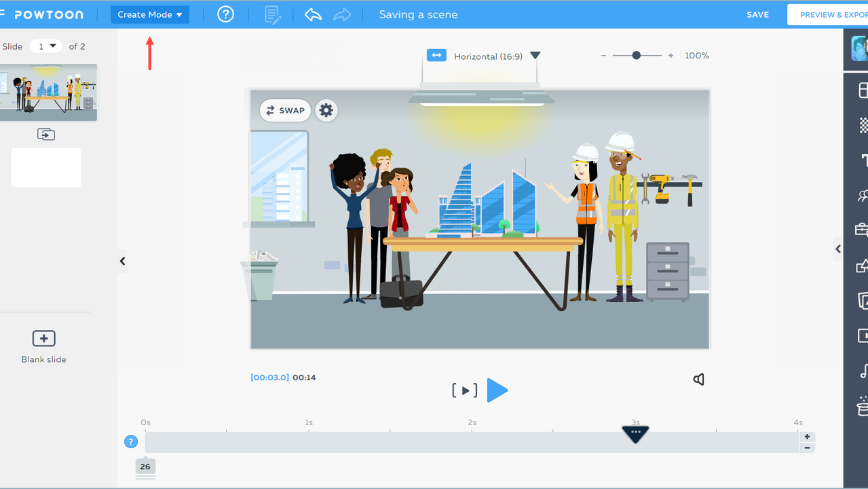Open the Create Mode dropdown
The width and height of the screenshot is (868, 489).
pos(150,14)
